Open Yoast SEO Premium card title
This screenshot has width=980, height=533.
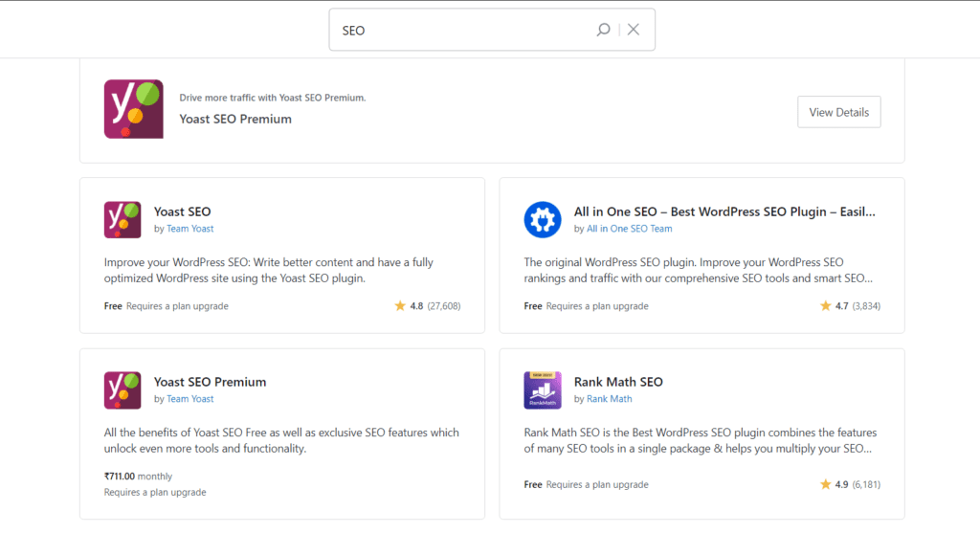210,382
